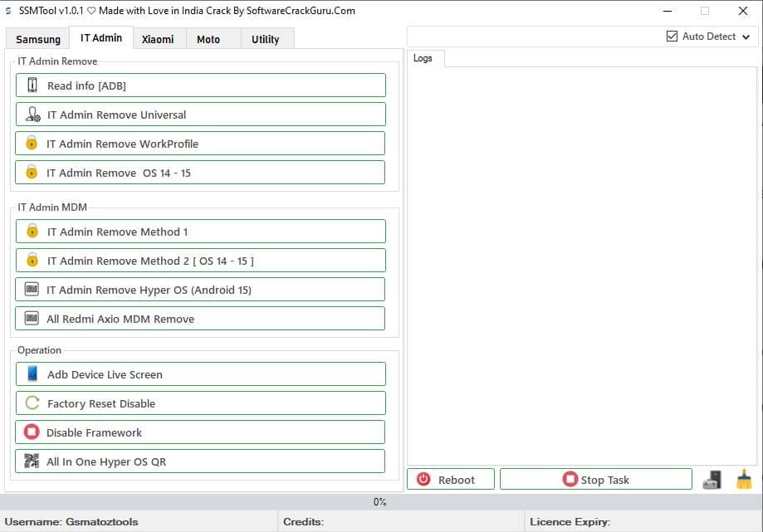Click the device screenshot camera icon
763x532 pixels.
(x=712, y=479)
